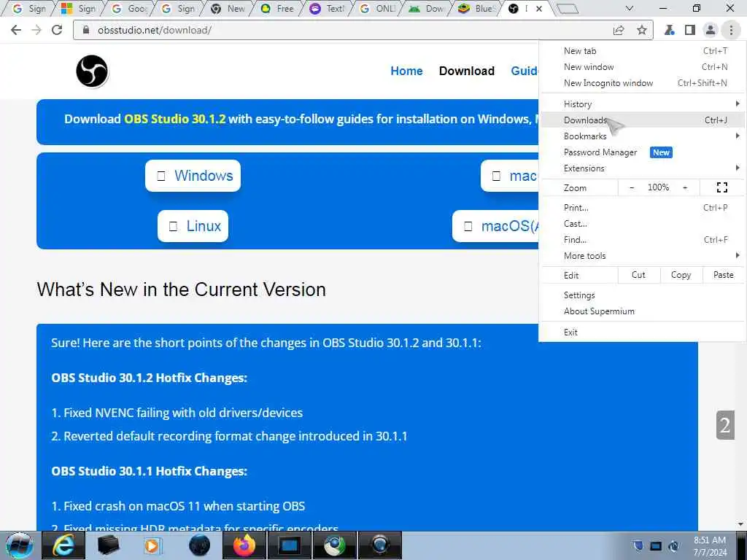
Task: Switch to the Text tab
Action: click(327, 9)
